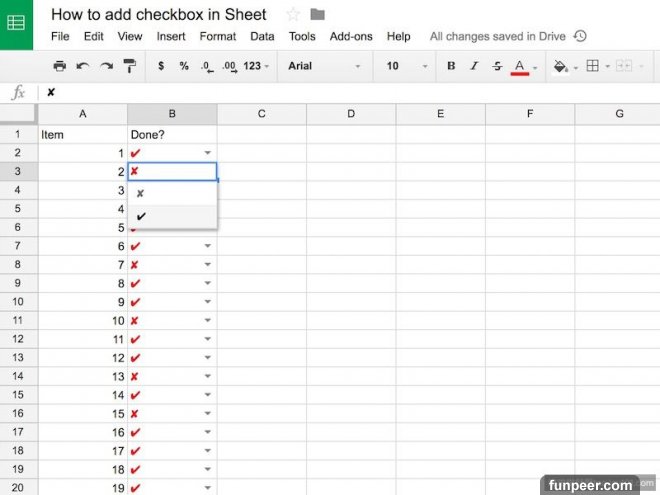The image size is (660, 495).
Task: Star this spreadsheet document
Action: coord(293,14)
